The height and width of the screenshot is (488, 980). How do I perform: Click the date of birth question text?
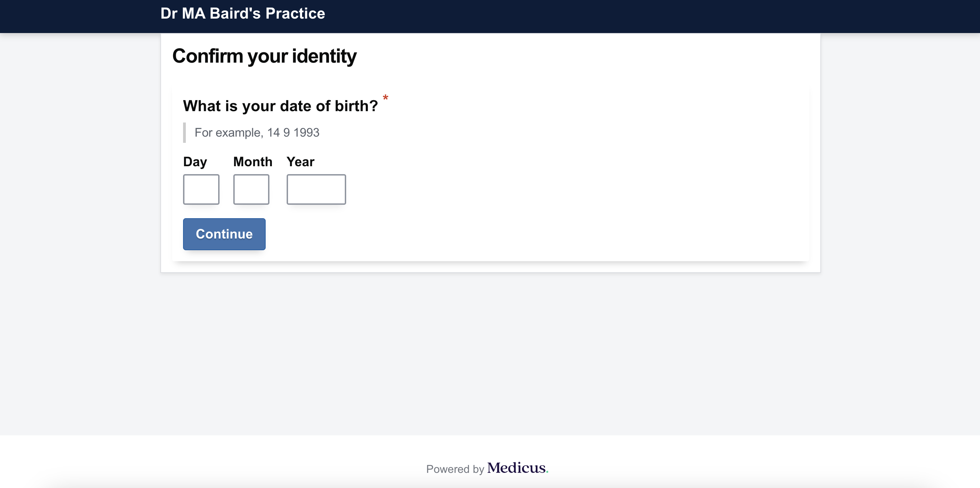tap(280, 106)
